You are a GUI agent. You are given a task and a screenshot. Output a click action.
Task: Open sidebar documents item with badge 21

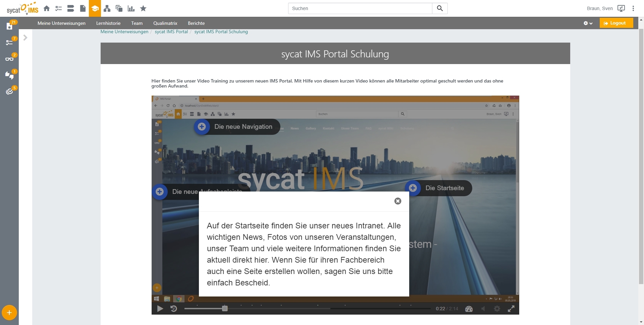[x=9, y=26]
